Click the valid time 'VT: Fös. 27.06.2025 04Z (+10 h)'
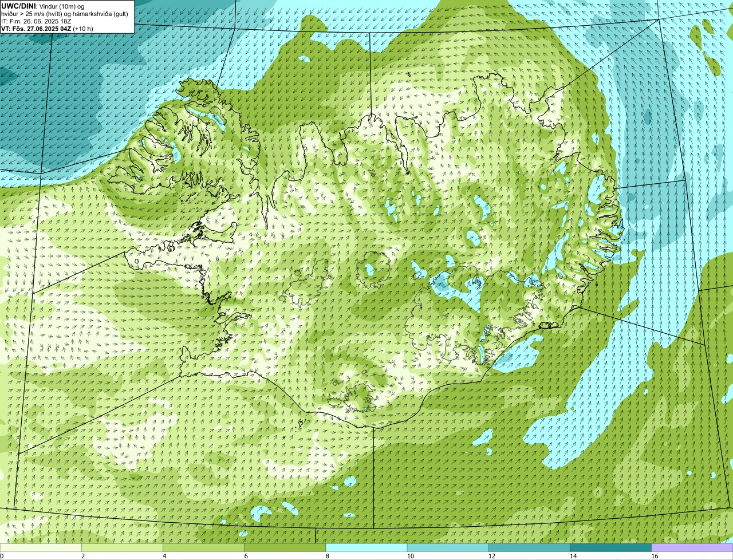The width and height of the screenshot is (733, 560). (47, 28)
